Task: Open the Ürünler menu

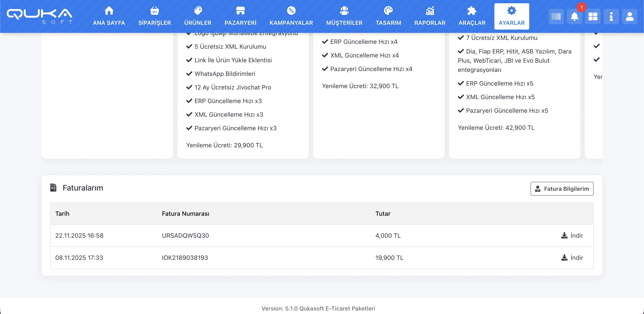Action: [198, 16]
